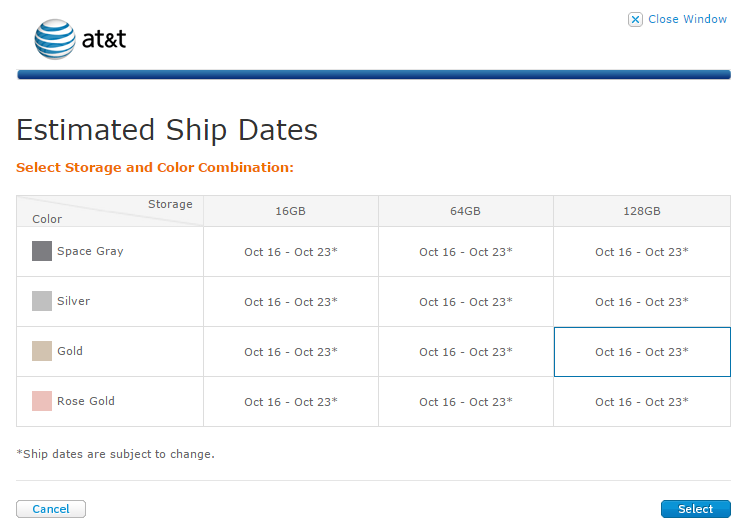
Task: Pick Silver 128GB ship date cell
Action: 642,302
